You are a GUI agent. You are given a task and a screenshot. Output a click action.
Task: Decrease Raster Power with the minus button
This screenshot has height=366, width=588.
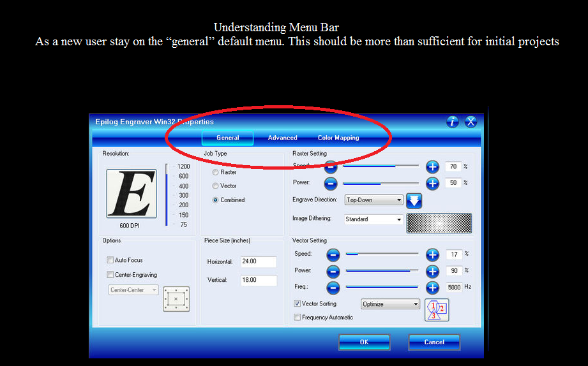tap(330, 184)
